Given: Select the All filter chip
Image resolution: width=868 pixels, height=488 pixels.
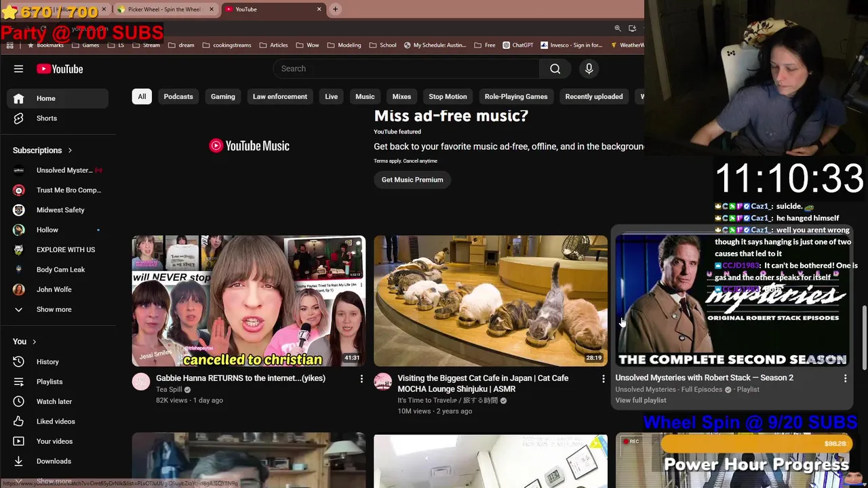Looking at the screenshot, I should [x=142, y=96].
